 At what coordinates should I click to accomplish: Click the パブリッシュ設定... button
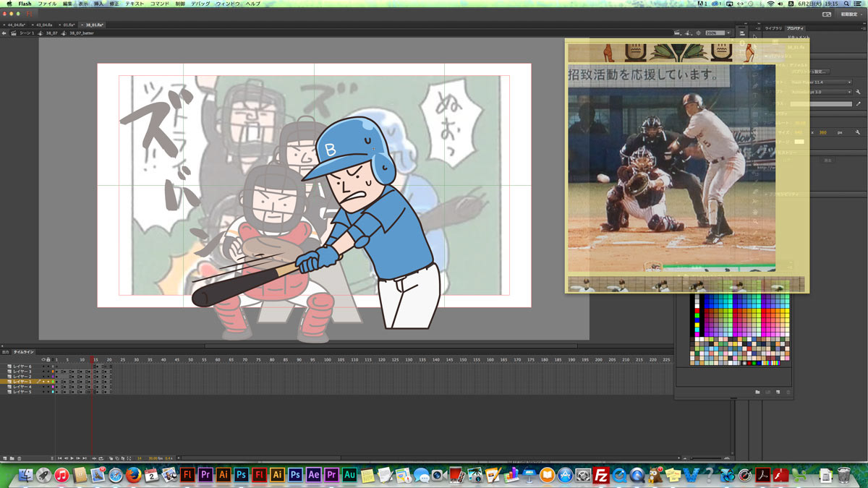[811, 72]
